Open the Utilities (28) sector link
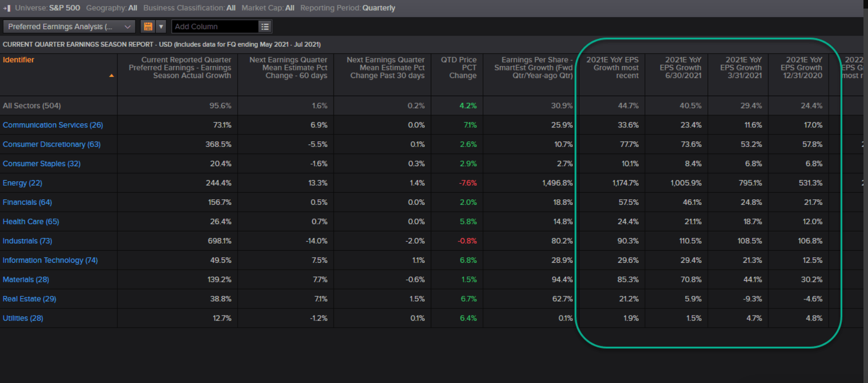Viewport: 868px width, 383px height. coord(23,318)
